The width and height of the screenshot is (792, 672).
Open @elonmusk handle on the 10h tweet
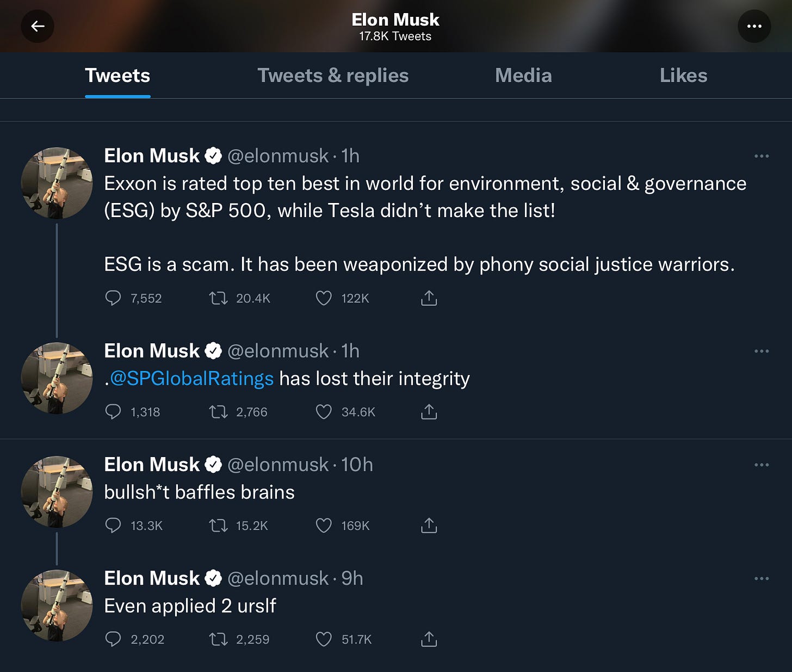(278, 465)
